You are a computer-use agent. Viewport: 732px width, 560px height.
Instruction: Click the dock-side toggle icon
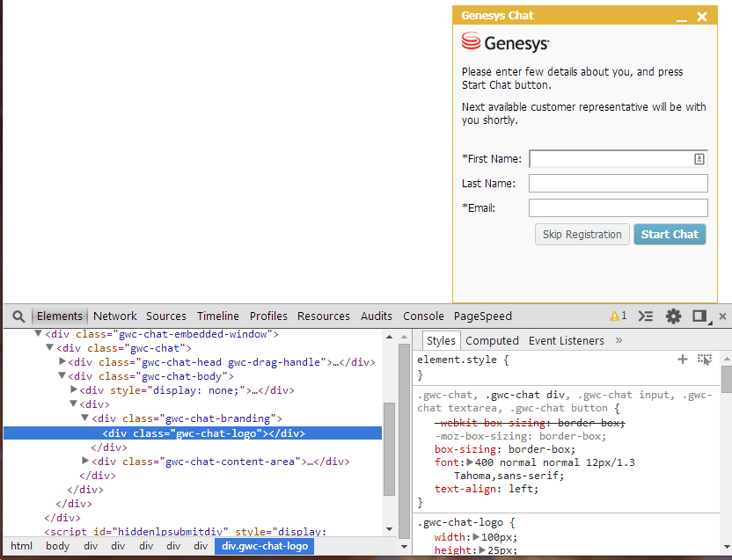point(699,316)
